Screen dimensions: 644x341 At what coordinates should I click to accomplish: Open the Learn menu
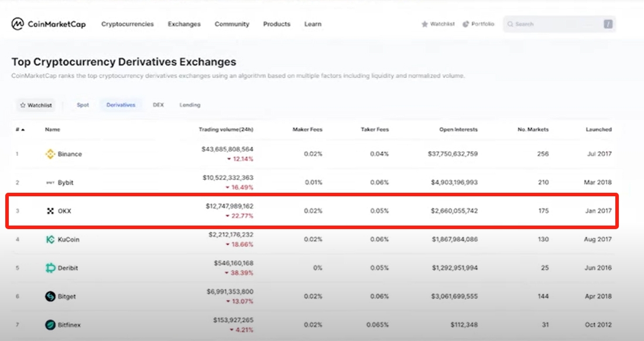click(x=313, y=24)
